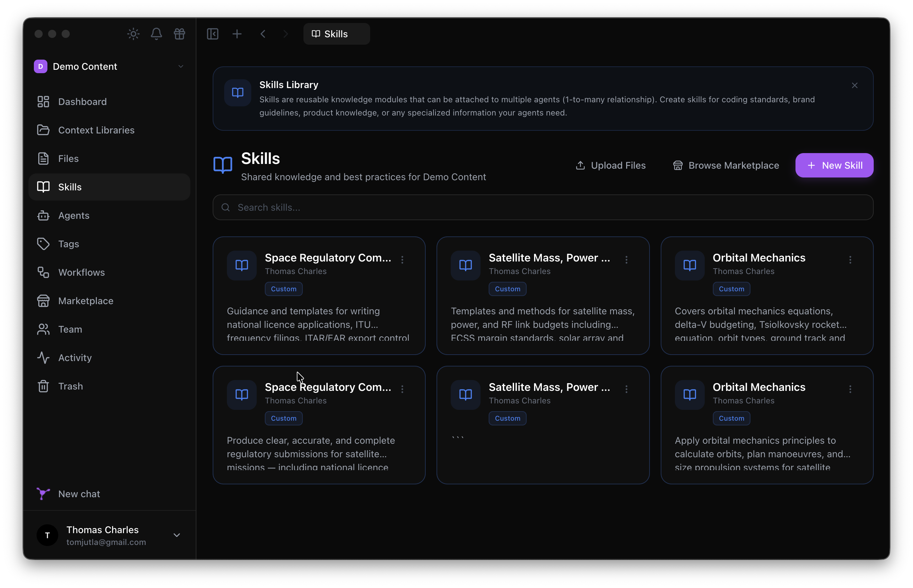Click the large Skills heading book icon
Screen dimensions: 913x588
[x=222, y=165]
